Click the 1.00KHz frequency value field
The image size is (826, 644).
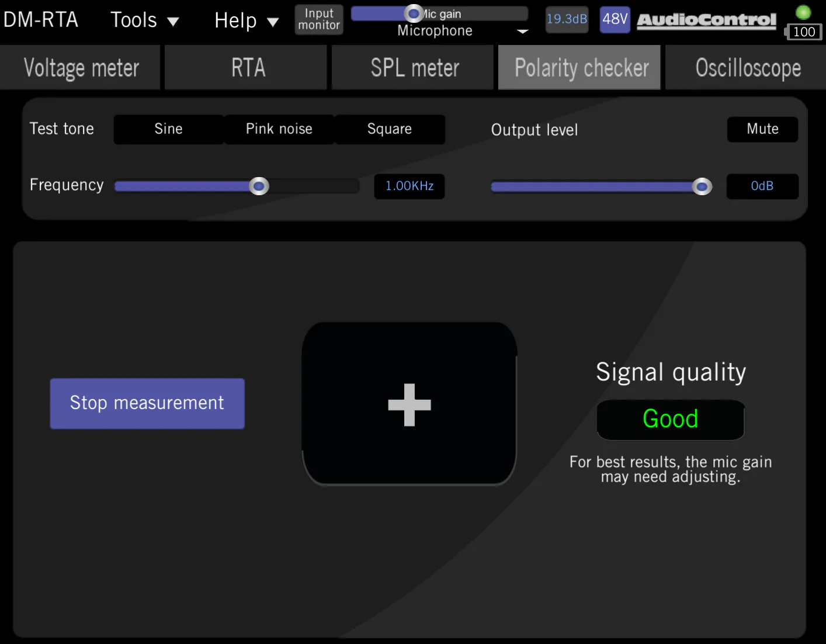409,186
